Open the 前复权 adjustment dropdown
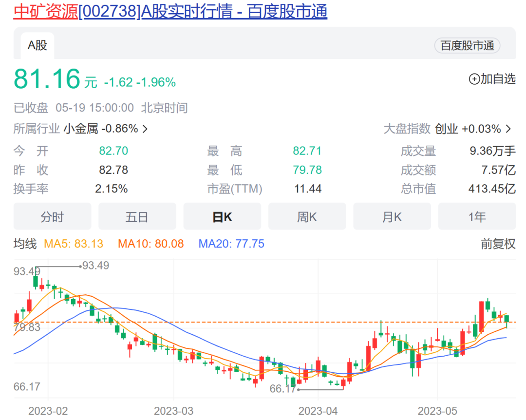Screen dimensions: 526x420 point(498,244)
